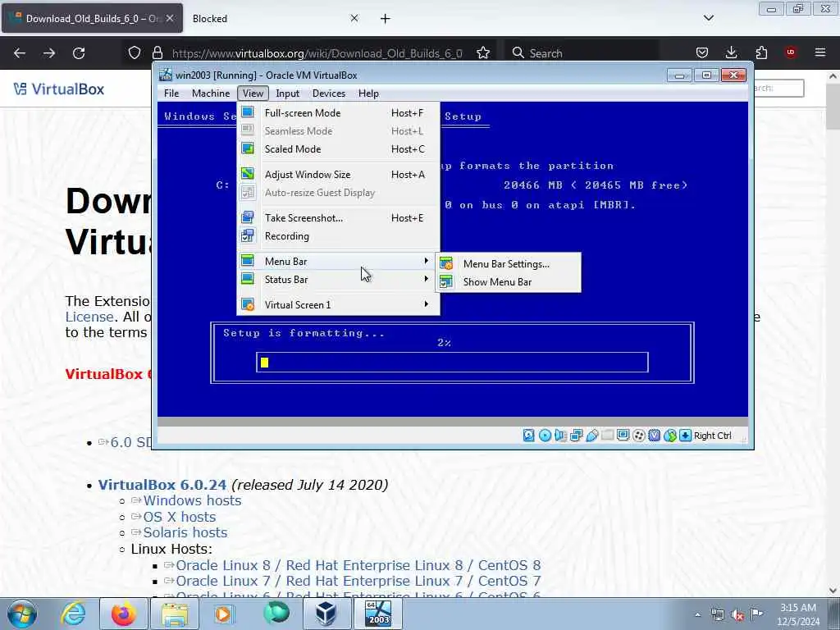The height and width of the screenshot is (630, 840).
Task: Choose Scaled Mode menu entry
Action: [338, 149]
